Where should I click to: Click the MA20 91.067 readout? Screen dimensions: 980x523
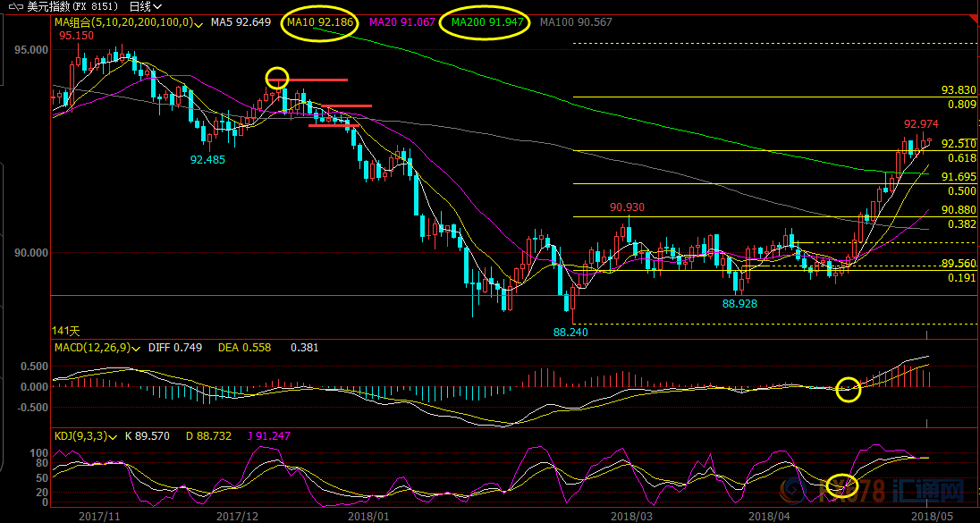coord(402,22)
